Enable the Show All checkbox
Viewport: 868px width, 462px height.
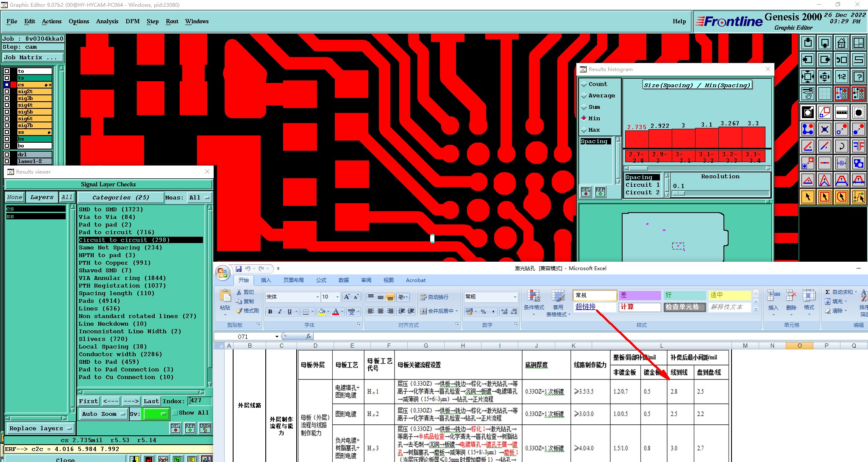coord(175,413)
